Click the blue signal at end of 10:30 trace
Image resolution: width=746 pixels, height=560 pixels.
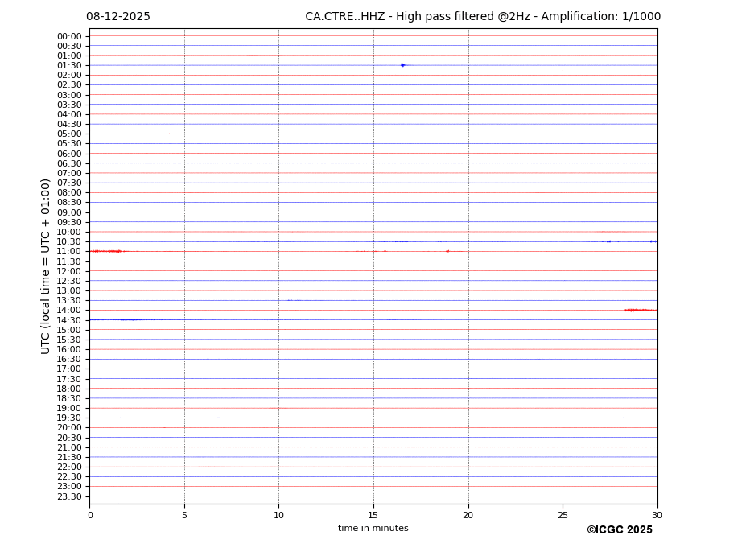point(653,241)
